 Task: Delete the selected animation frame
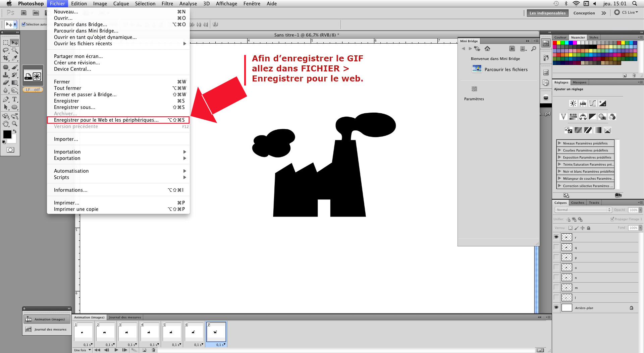[x=153, y=350]
